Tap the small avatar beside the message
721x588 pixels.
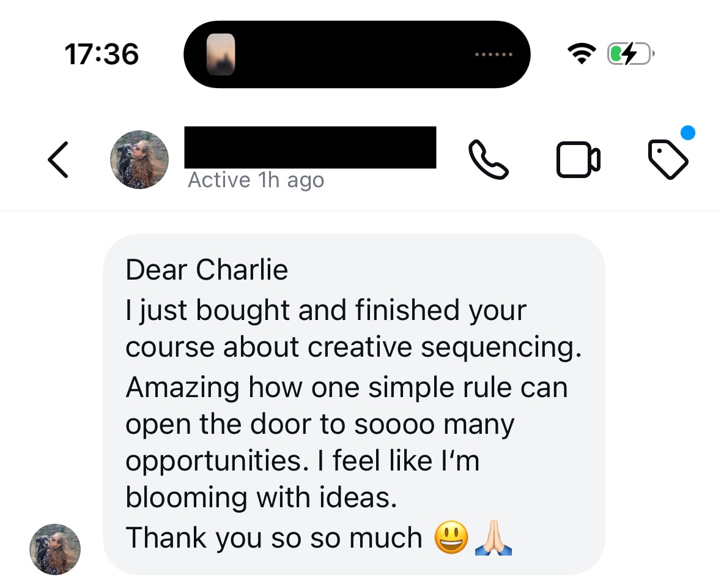(x=55, y=549)
